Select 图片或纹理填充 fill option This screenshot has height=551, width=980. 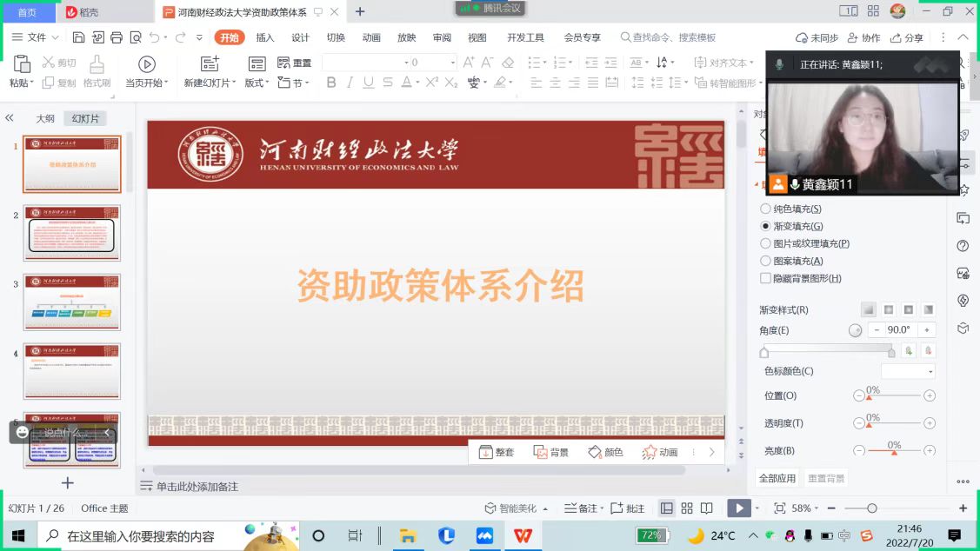805,243
